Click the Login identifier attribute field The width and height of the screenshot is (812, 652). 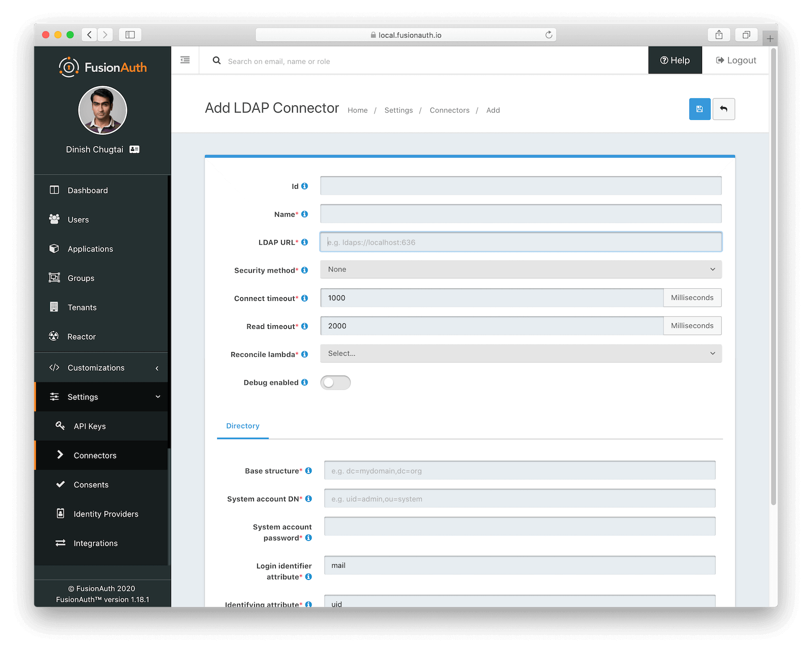pos(520,565)
